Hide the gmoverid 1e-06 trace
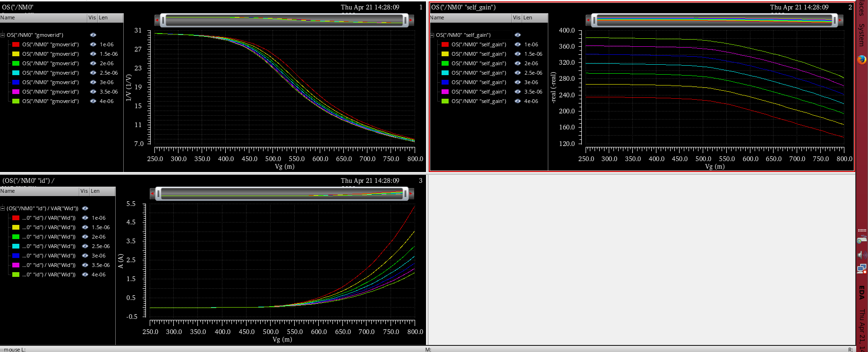Image resolution: width=868 pixels, height=352 pixels. (x=93, y=44)
